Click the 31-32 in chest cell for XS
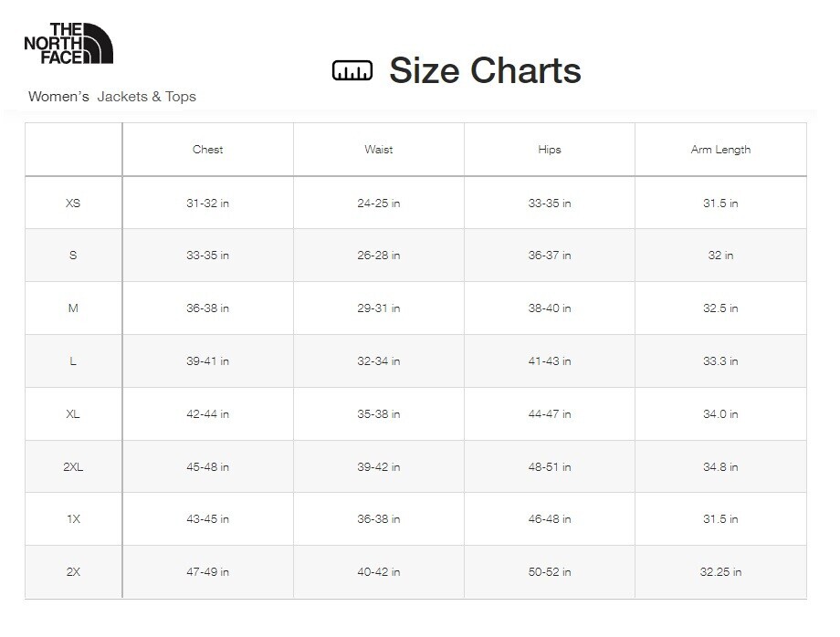Viewport: 840px width, 637px height. [207, 203]
